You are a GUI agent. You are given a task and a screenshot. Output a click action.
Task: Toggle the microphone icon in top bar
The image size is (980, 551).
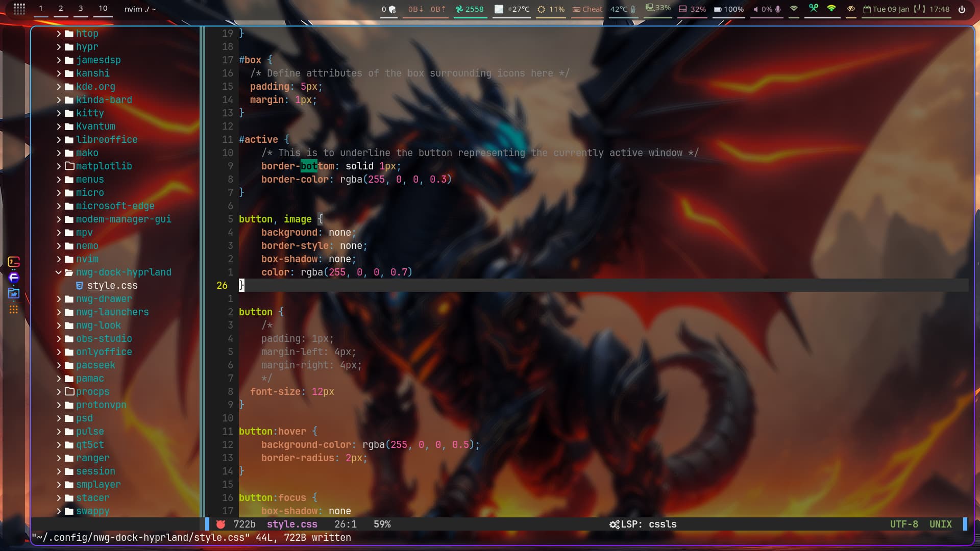[x=778, y=9]
